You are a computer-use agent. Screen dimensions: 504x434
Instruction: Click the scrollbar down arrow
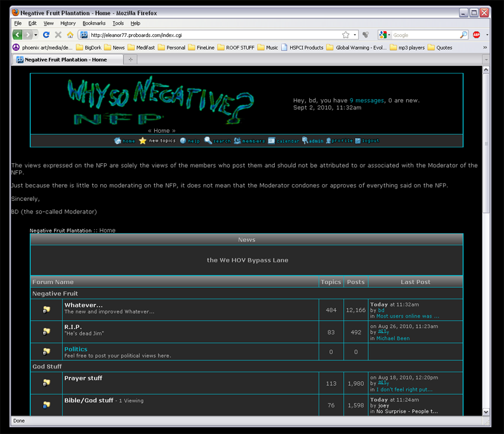[x=486, y=412]
